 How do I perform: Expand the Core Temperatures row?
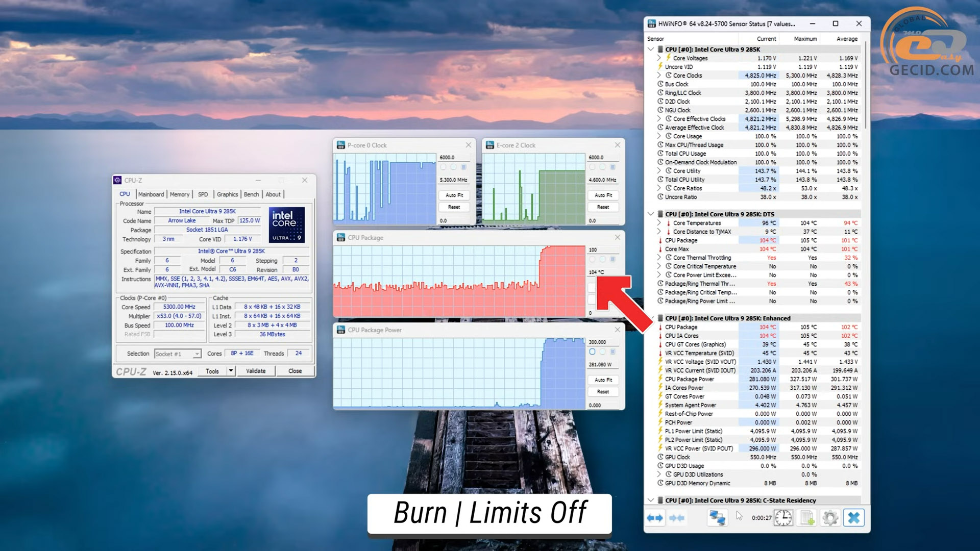click(x=659, y=222)
